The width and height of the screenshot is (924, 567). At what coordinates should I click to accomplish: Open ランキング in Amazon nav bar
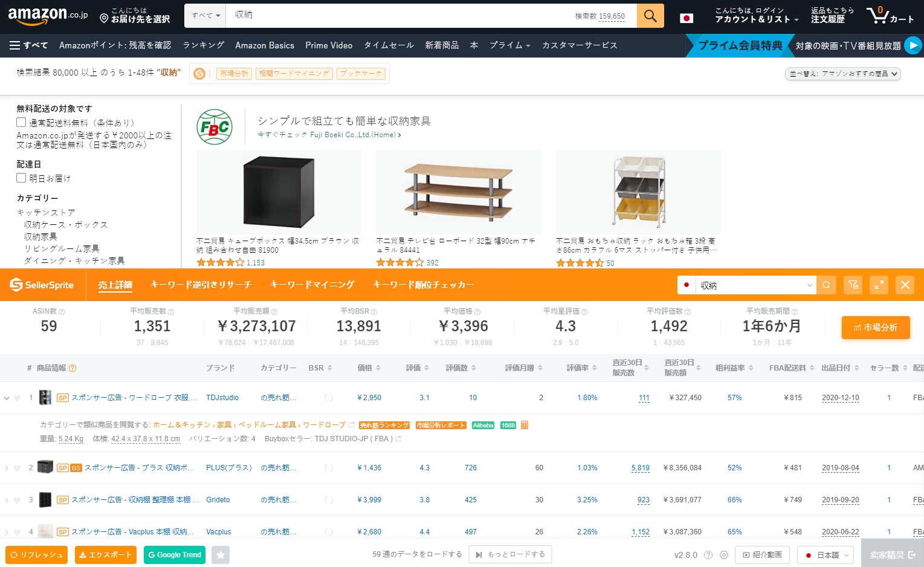click(204, 45)
